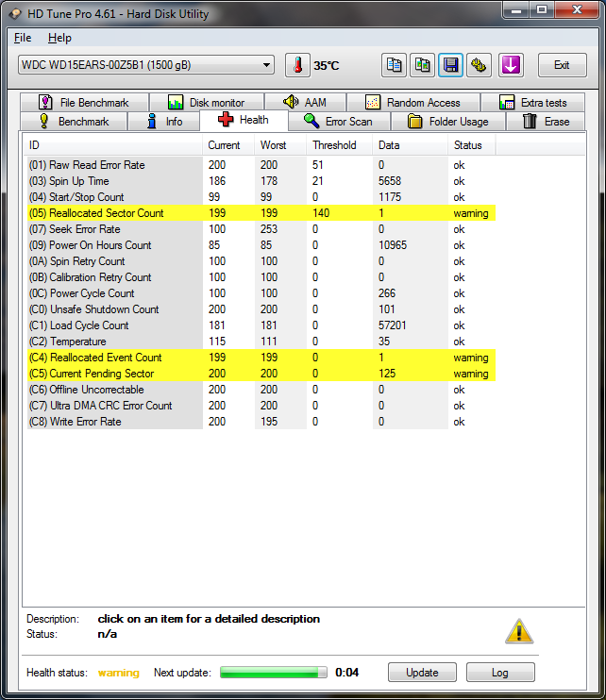The height and width of the screenshot is (700, 606).
Task: Switch to the Benchmark tab
Action: (74, 122)
